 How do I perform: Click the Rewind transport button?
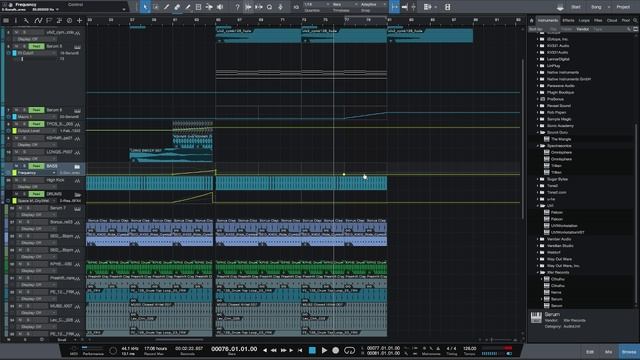[x=273, y=350]
